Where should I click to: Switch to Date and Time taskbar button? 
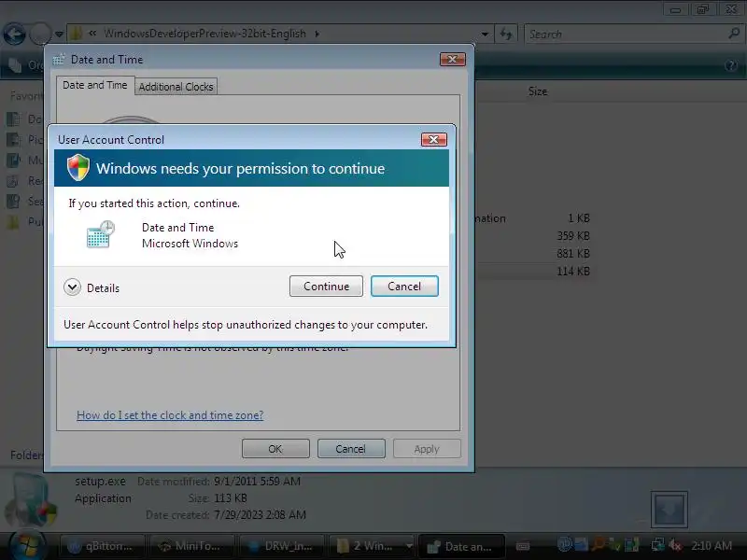point(460,546)
